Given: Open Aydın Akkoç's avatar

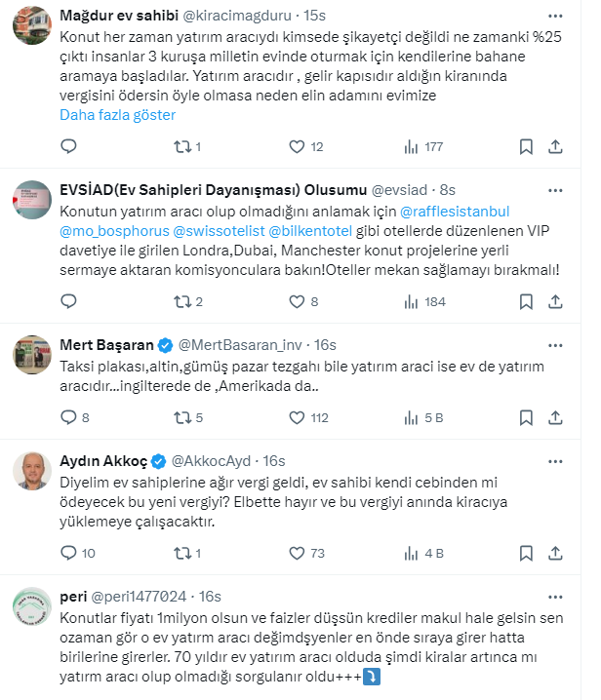Looking at the screenshot, I should [x=32, y=471].
